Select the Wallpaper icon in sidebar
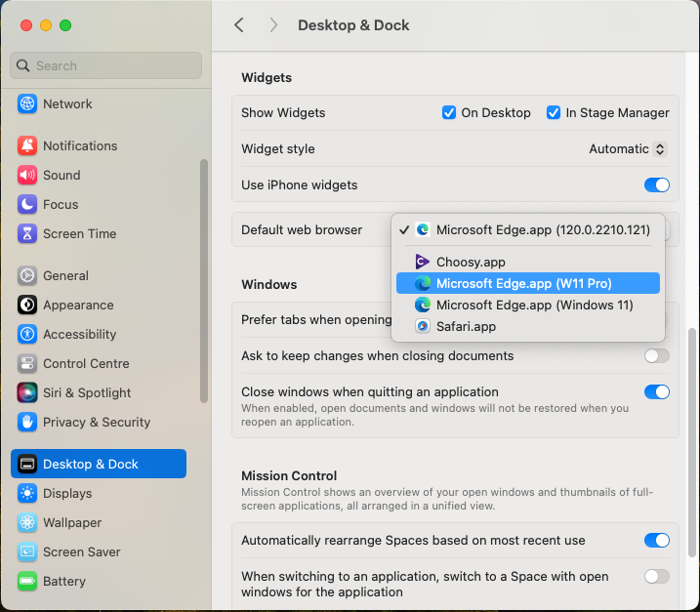The height and width of the screenshot is (612, 700). 27,523
